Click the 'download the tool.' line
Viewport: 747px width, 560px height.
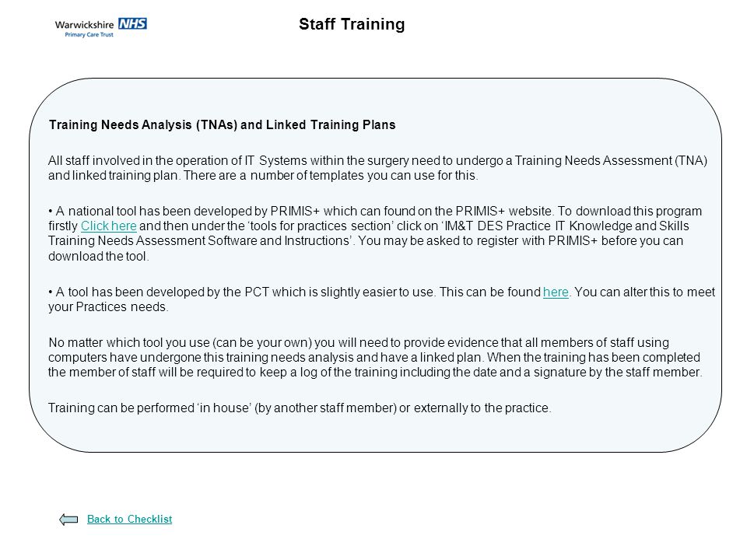pyautogui.click(x=99, y=256)
